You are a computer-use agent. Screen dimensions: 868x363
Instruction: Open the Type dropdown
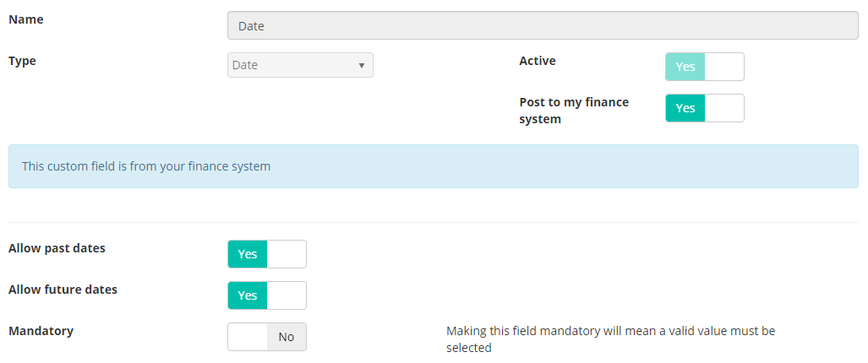pos(300,65)
